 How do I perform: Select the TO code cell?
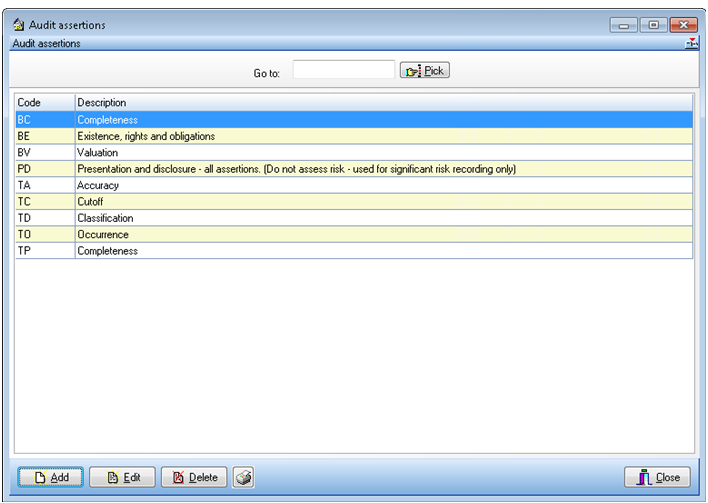(x=45, y=234)
